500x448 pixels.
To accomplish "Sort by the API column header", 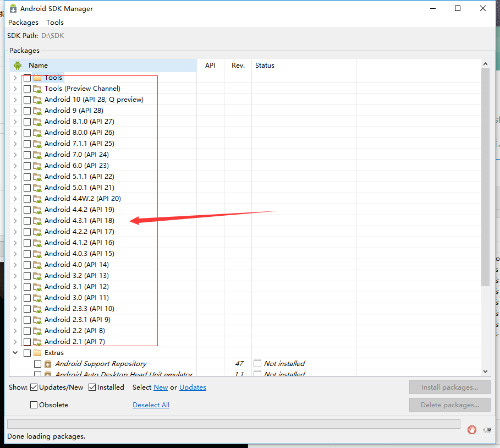I will pos(211,65).
